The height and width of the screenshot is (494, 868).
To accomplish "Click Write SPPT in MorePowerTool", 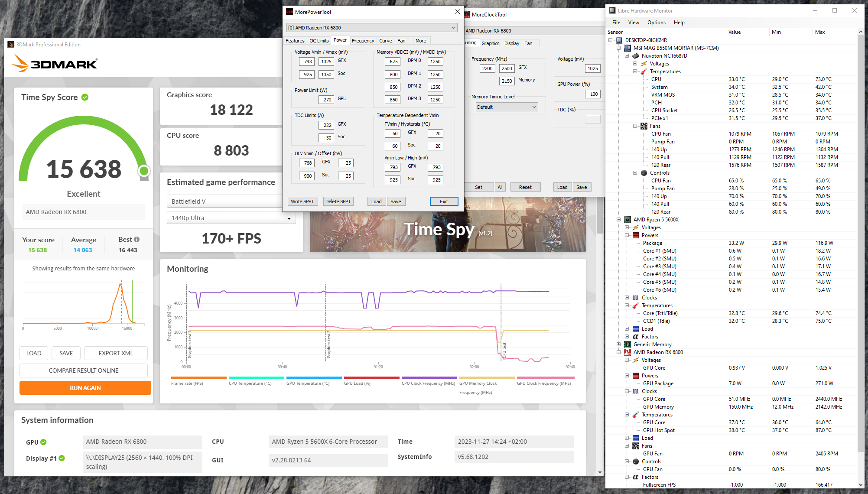I will click(302, 201).
